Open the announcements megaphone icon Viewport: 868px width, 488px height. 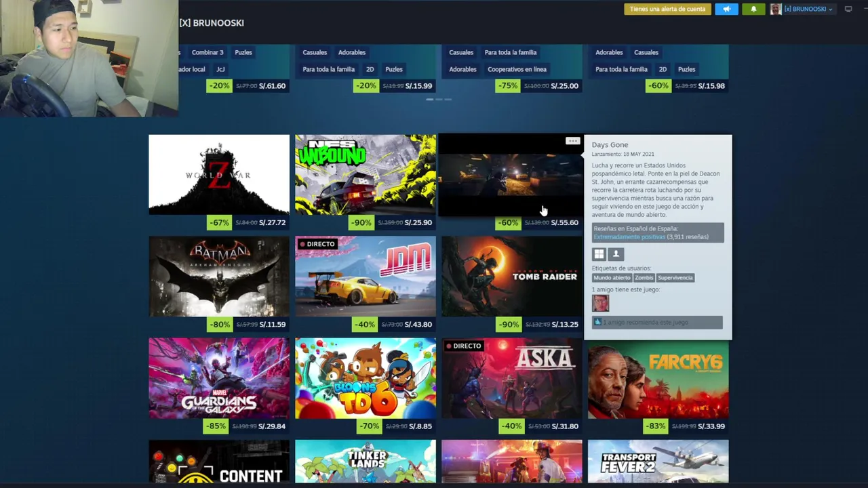(726, 9)
